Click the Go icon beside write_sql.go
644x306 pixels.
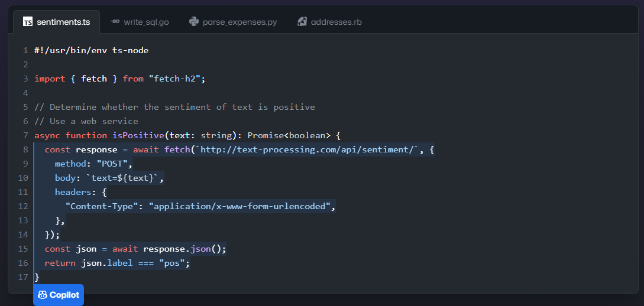(x=115, y=22)
